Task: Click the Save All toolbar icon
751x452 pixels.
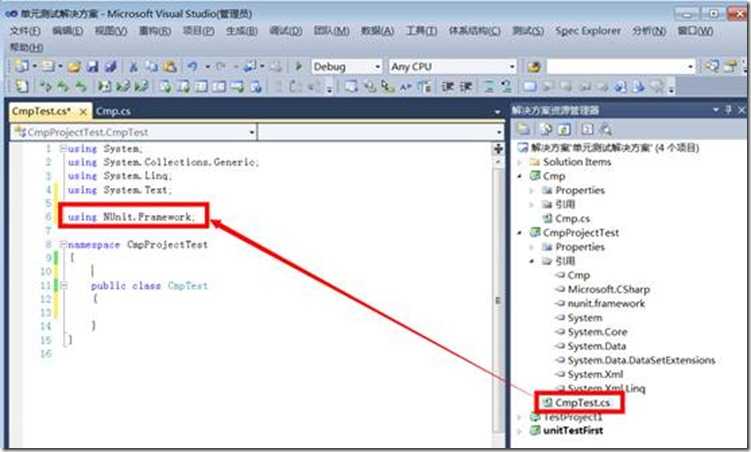Action: (x=111, y=67)
